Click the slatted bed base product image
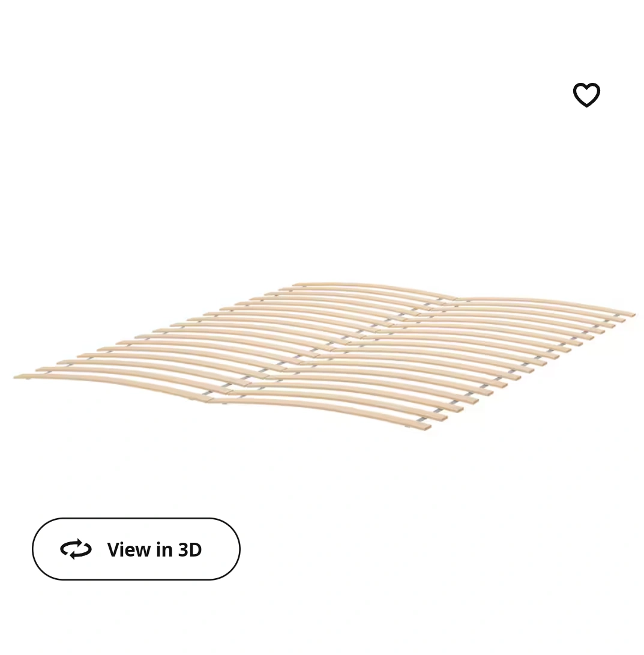This screenshot has height=655, width=644. tap(324, 357)
